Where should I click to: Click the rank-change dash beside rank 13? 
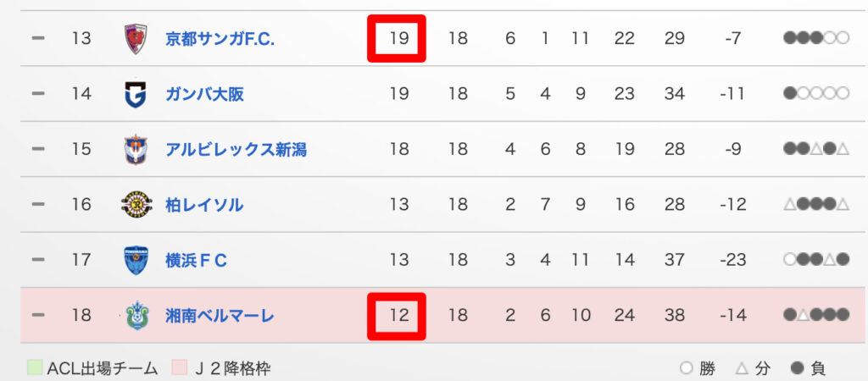tap(37, 39)
